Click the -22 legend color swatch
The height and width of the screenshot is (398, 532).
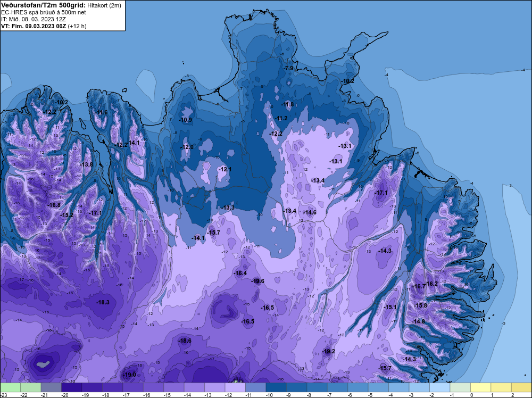point(30,387)
